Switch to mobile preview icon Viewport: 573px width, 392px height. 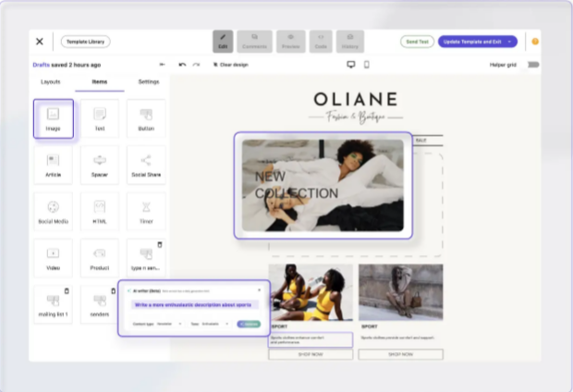point(367,65)
